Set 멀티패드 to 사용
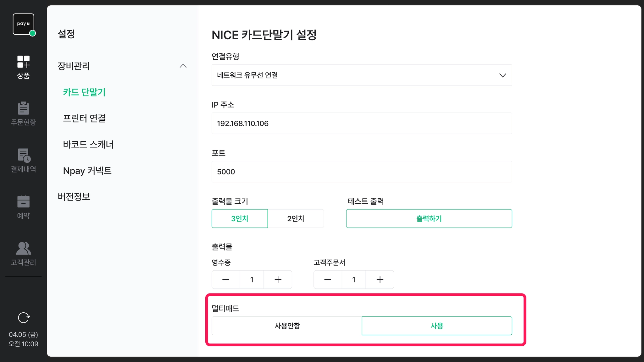The width and height of the screenshot is (644, 362). click(x=437, y=326)
